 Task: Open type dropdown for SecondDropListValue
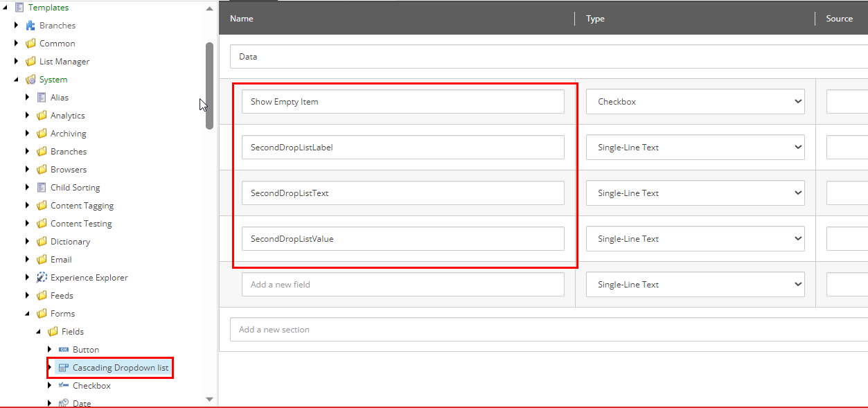695,239
